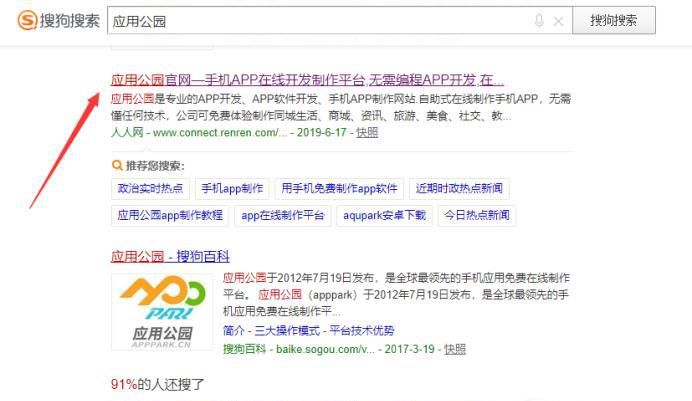This screenshot has width=692, height=401.
Task: Clear the search box with the X icon
Action: pos(558,21)
